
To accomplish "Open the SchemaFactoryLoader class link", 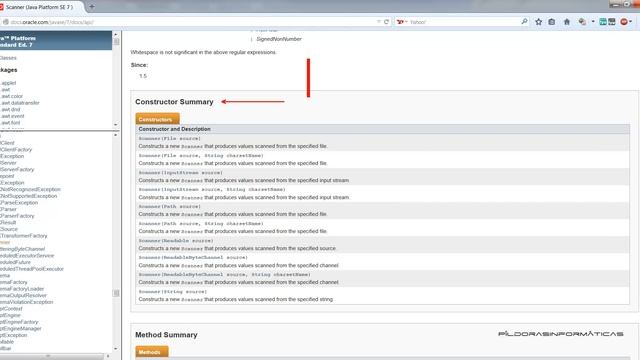I will pos(22,289).
